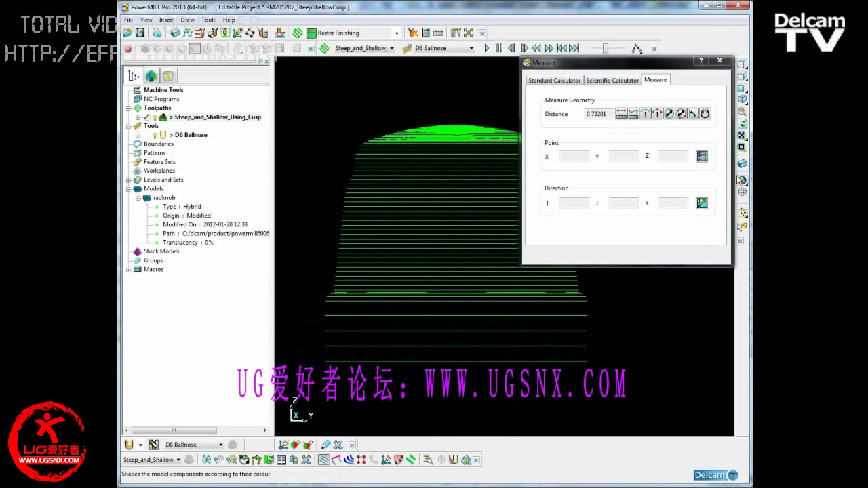Expand the Macros node
Viewport: 868px width, 488px height.
[129, 269]
